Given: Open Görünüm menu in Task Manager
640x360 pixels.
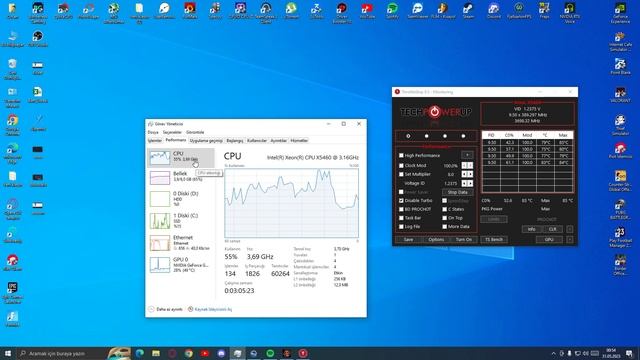Looking at the screenshot, I should click(195, 132).
